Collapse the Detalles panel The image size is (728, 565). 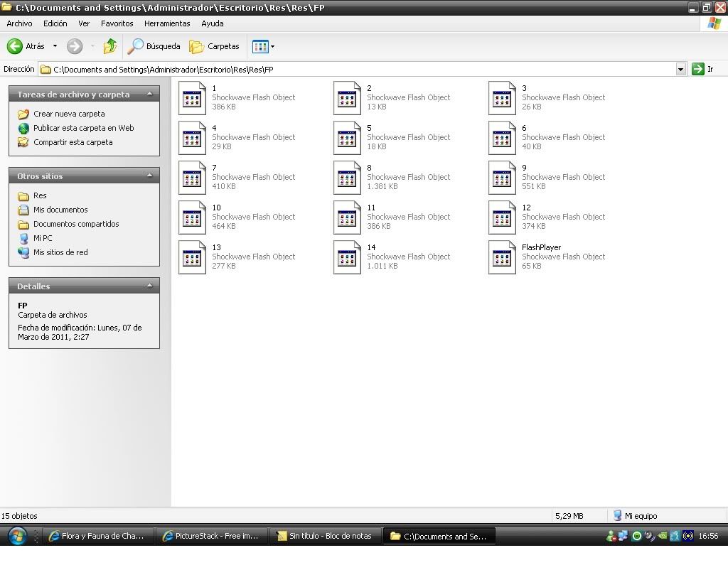(149, 286)
